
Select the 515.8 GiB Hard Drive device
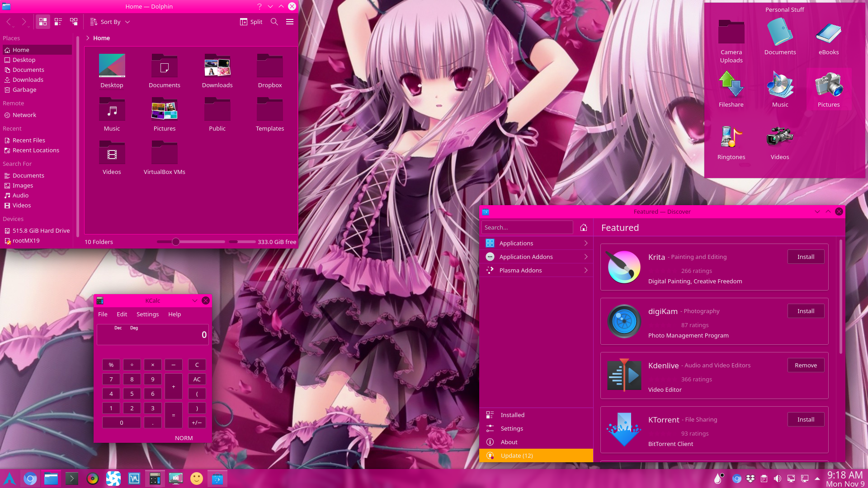click(37, 230)
